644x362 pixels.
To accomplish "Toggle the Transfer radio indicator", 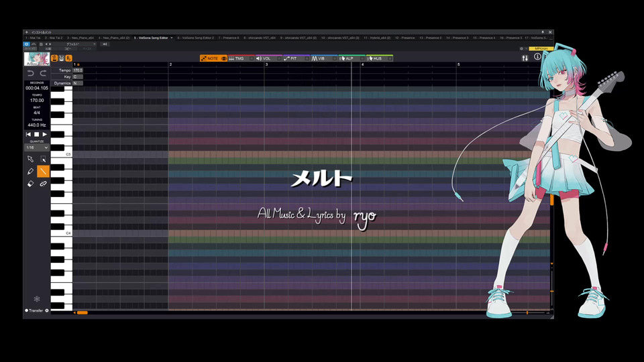I will point(26,310).
